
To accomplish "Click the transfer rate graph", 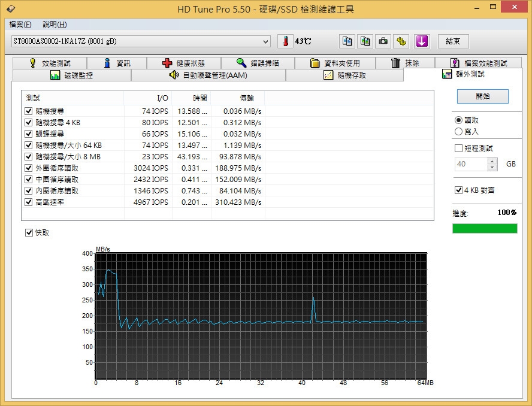I will tap(261, 316).
